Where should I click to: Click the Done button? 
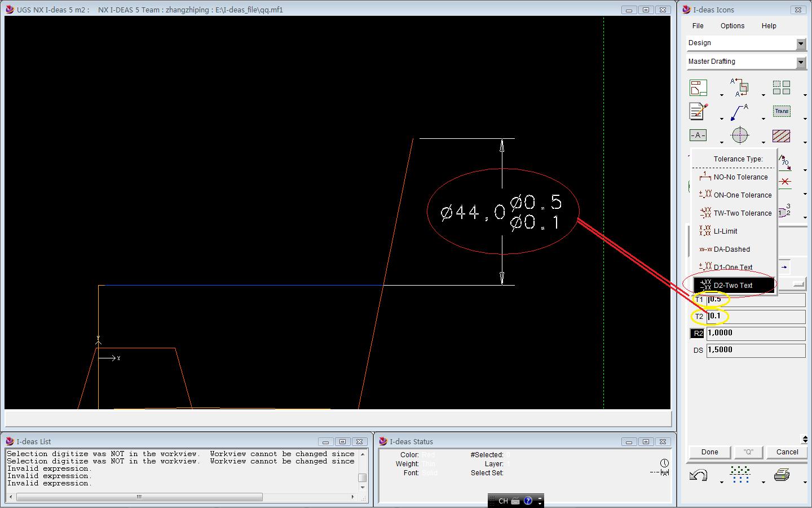pyautogui.click(x=709, y=452)
